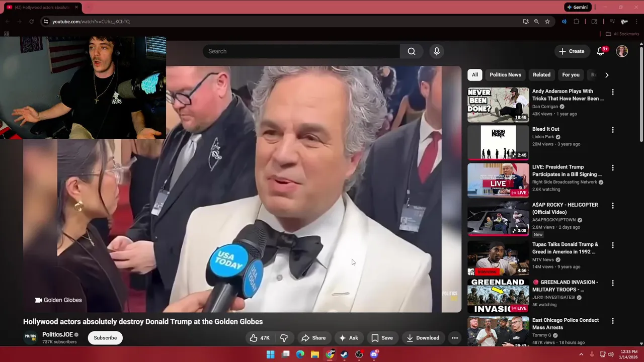The width and height of the screenshot is (644, 362).
Task: Select the Politics News filter chip
Action: click(x=505, y=75)
